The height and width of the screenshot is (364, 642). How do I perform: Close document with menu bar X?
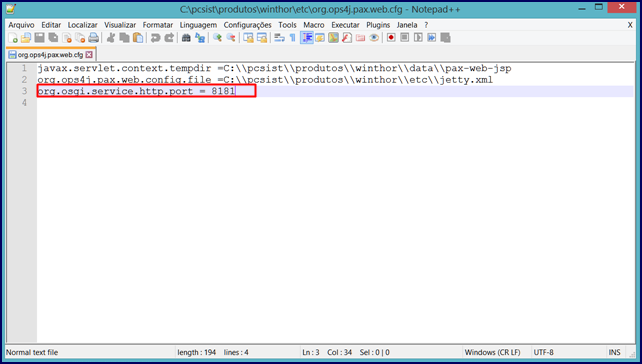(x=630, y=25)
